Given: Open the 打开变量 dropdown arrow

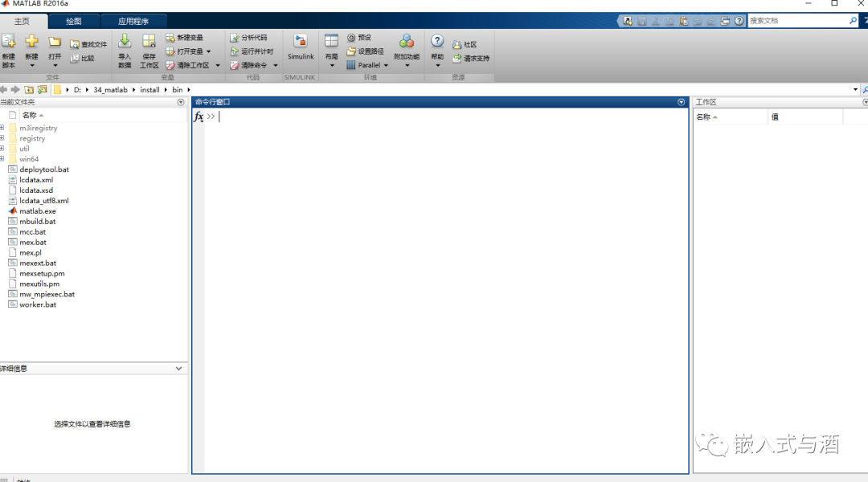Looking at the screenshot, I should [209, 51].
